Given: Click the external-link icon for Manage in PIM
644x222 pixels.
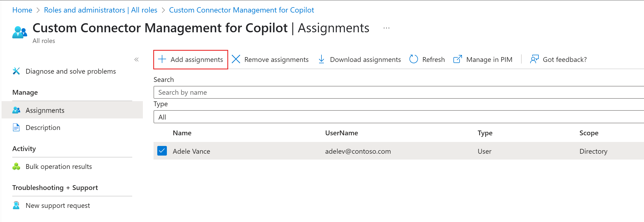Looking at the screenshot, I should point(458,59).
